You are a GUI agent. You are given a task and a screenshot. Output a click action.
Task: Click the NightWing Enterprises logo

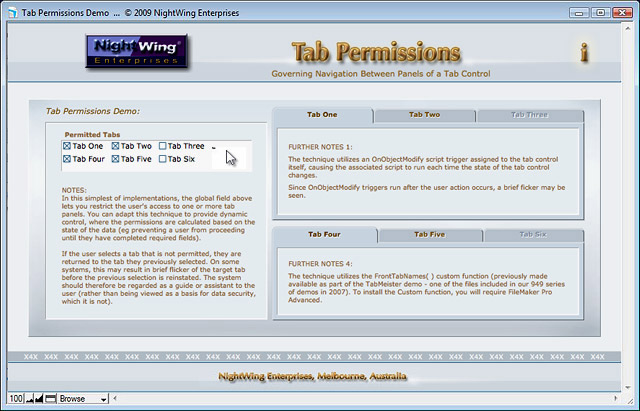tap(137, 51)
